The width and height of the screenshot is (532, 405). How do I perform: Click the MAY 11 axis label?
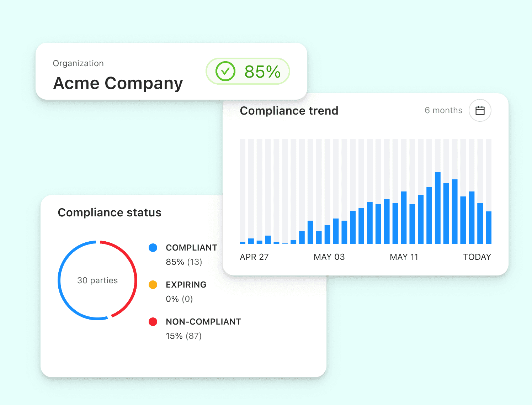point(404,257)
